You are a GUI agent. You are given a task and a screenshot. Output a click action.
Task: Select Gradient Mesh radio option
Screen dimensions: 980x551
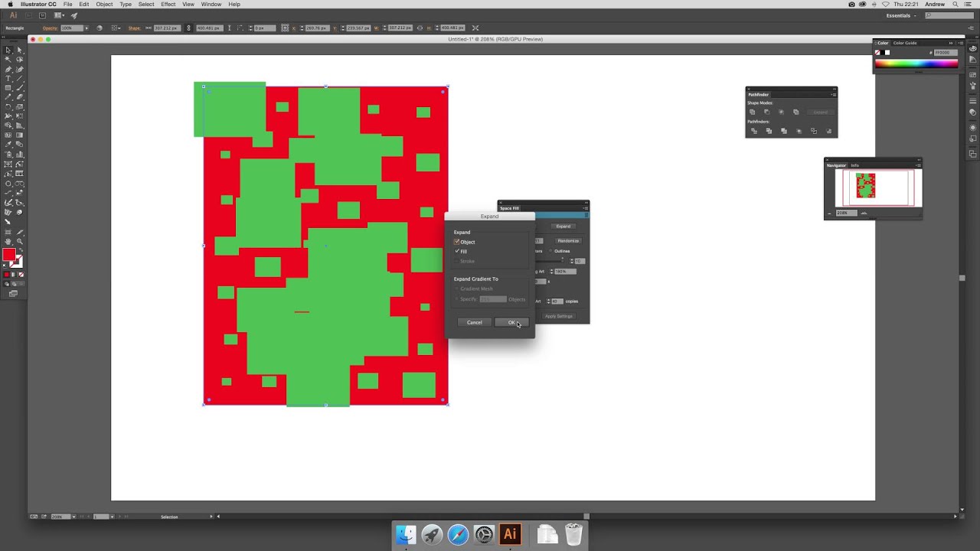(457, 289)
